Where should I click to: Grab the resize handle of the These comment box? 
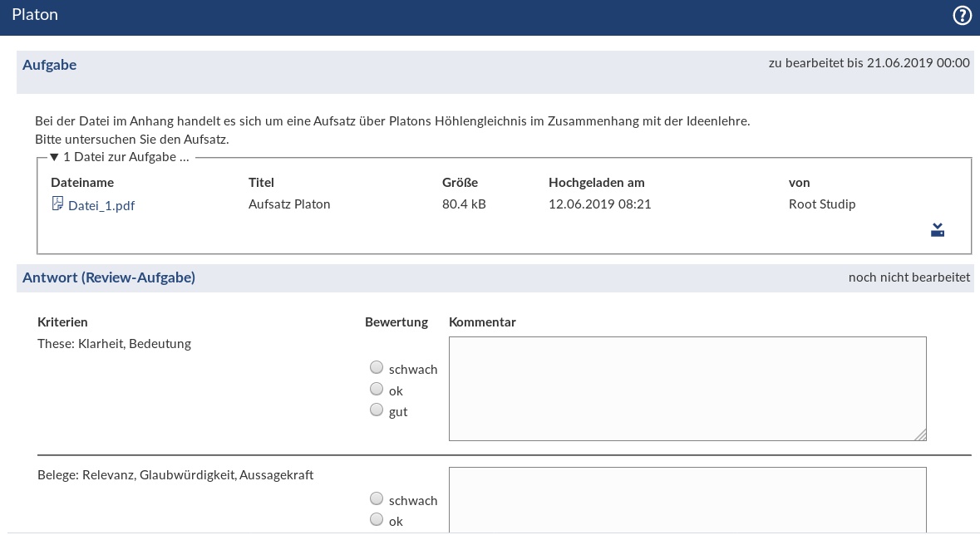pos(920,434)
